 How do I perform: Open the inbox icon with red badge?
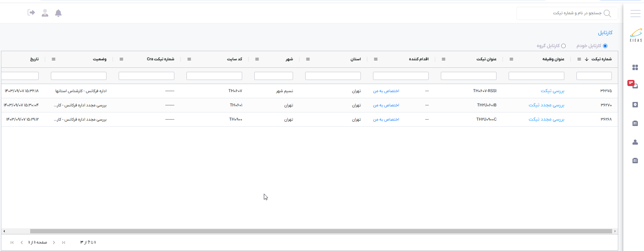click(x=635, y=85)
